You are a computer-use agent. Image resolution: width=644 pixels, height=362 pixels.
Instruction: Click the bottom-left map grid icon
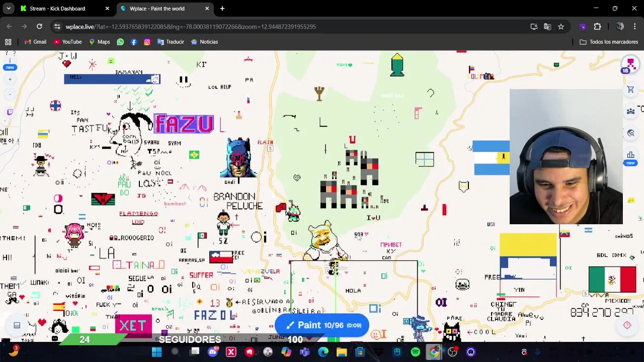(17, 325)
